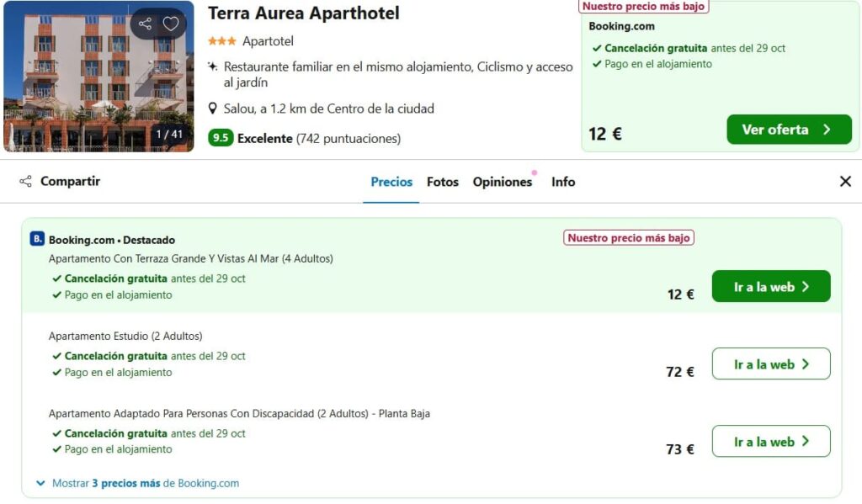This screenshot has height=504, width=862.
Task: Click the Terra Aurea Aparthotel title
Action: (303, 13)
